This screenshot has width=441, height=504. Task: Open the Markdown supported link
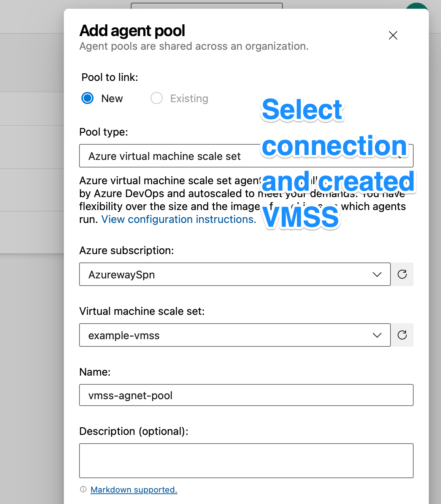(x=134, y=490)
